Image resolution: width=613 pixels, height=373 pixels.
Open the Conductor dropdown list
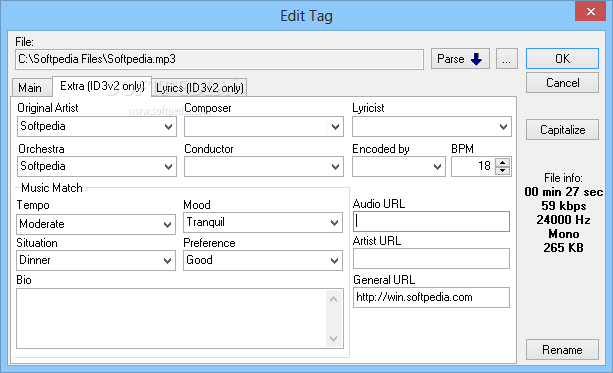[x=335, y=167]
